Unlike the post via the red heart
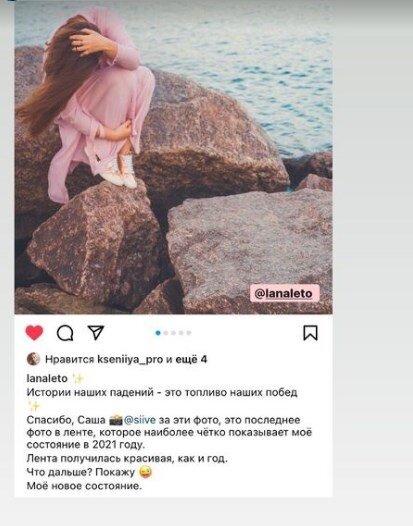The height and width of the screenshot is (526, 413). click(34, 333)
